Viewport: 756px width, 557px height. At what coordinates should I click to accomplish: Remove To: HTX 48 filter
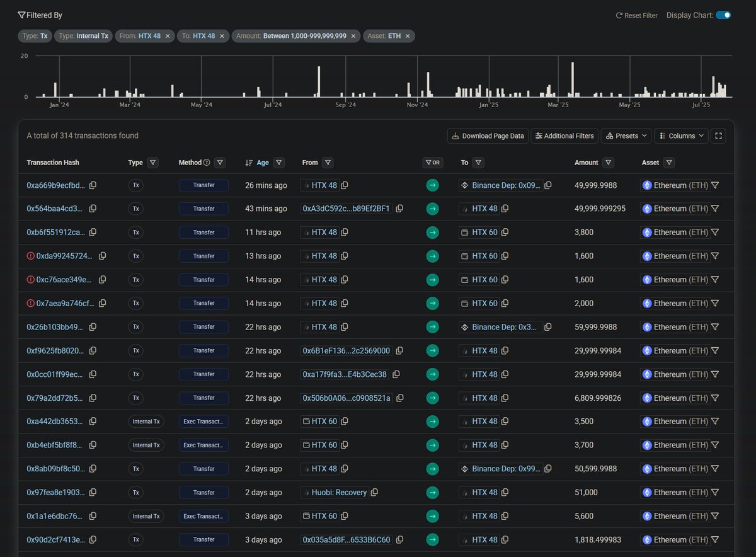click(222, 36)
